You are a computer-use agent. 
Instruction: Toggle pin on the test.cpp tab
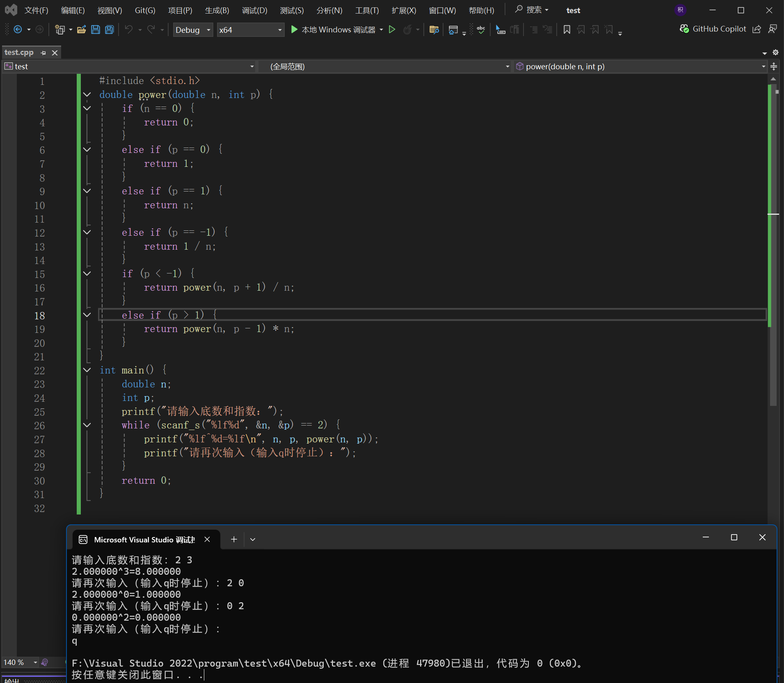coord(43,53)
